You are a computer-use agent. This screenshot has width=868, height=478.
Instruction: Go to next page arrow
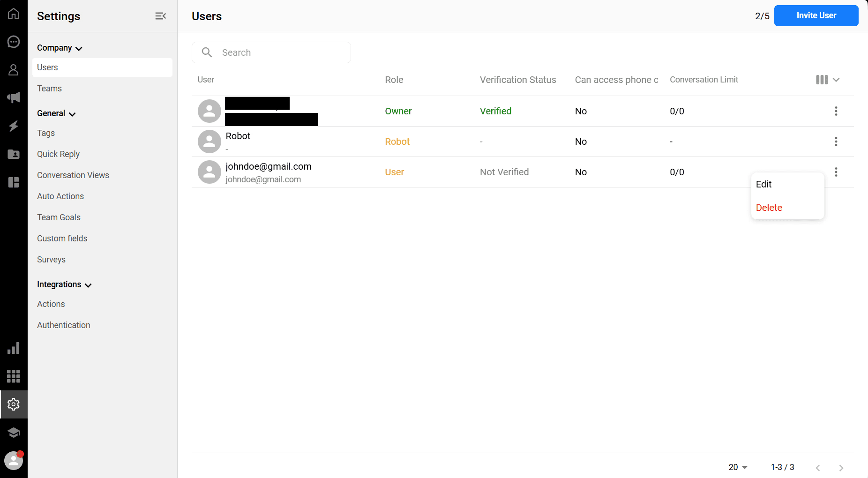(x=841, y=467)
